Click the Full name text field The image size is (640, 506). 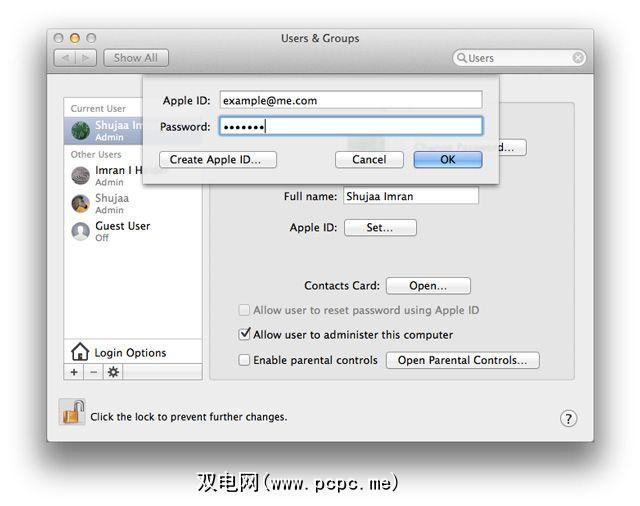point(411,196)
